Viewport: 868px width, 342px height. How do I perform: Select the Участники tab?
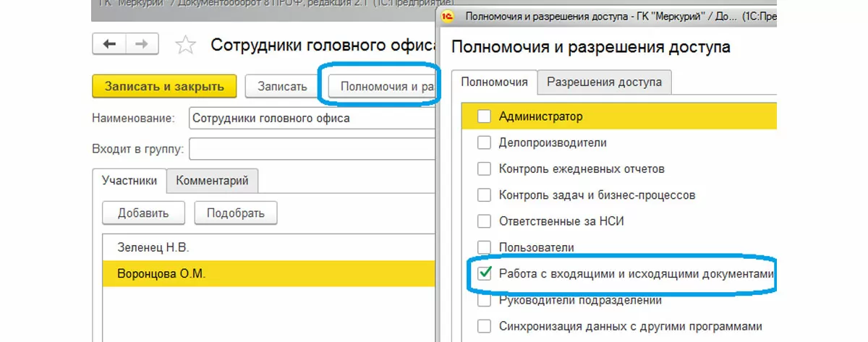point(129,181)
